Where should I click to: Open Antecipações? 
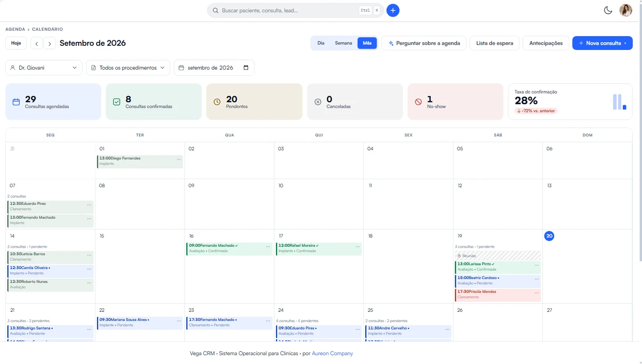coord(546,43)
